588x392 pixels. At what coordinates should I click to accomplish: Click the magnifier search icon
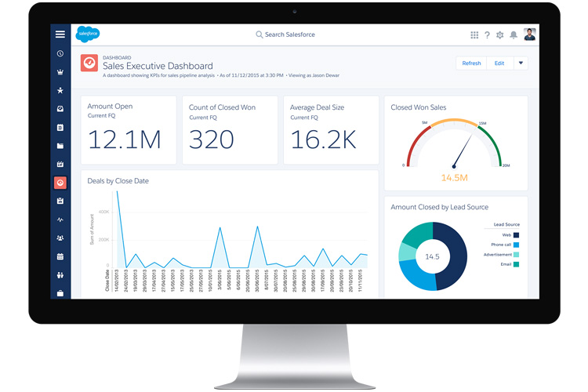260,34
